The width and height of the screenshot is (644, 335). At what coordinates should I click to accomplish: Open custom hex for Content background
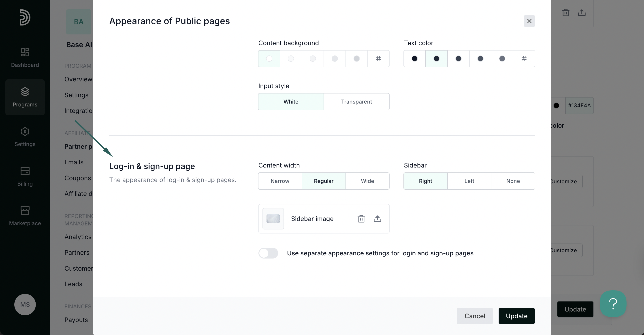click(378, 59)
